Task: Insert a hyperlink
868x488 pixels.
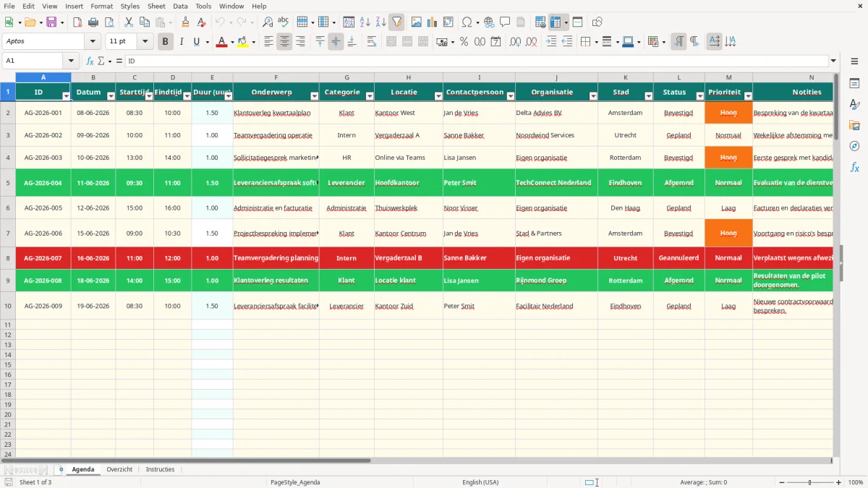Action: pos(489,22)
